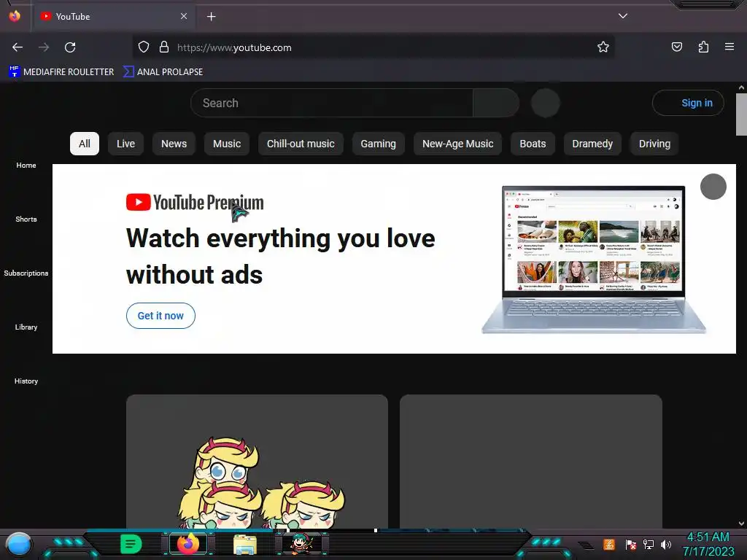Click the YouTube Premium logo
The width and height of the screenshot is (747, 560).
[194, 203]
